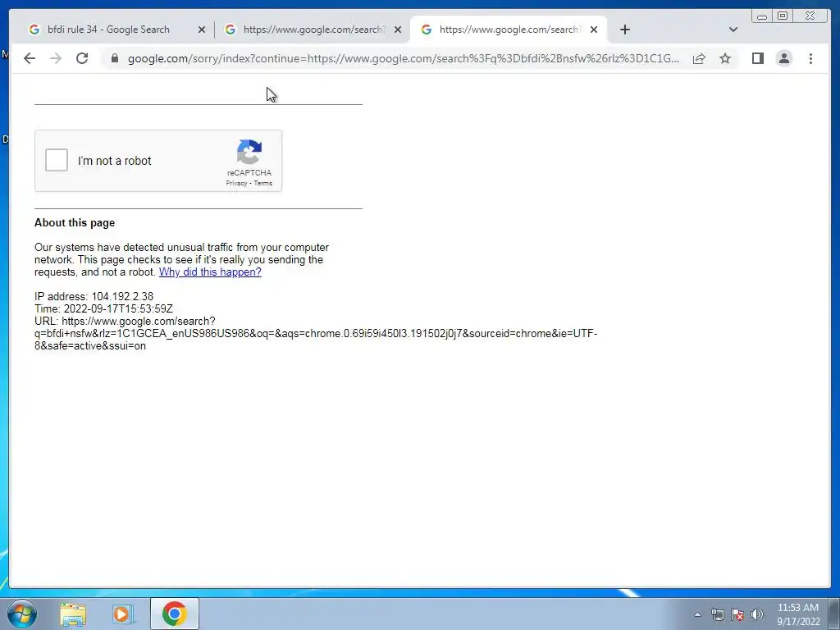Open the reCAPTCHA Privacy link
The image size is (840, 630).
(236, 183)
